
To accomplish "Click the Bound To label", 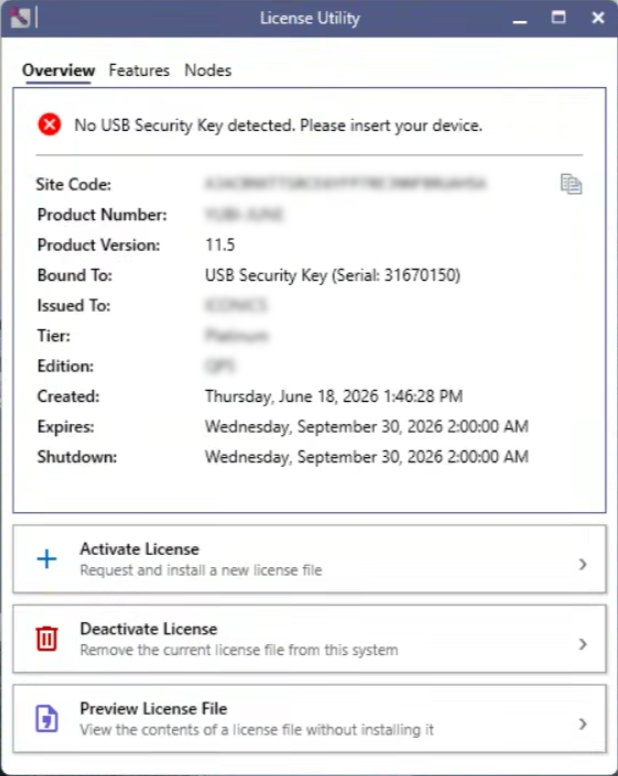I will pyautogui.click(x=75, y=275).
